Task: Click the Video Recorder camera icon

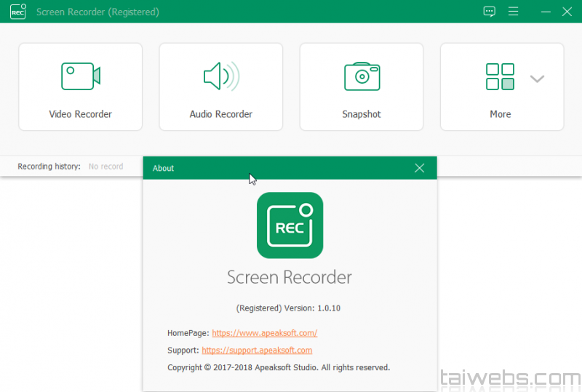Action: pos(80,76)
